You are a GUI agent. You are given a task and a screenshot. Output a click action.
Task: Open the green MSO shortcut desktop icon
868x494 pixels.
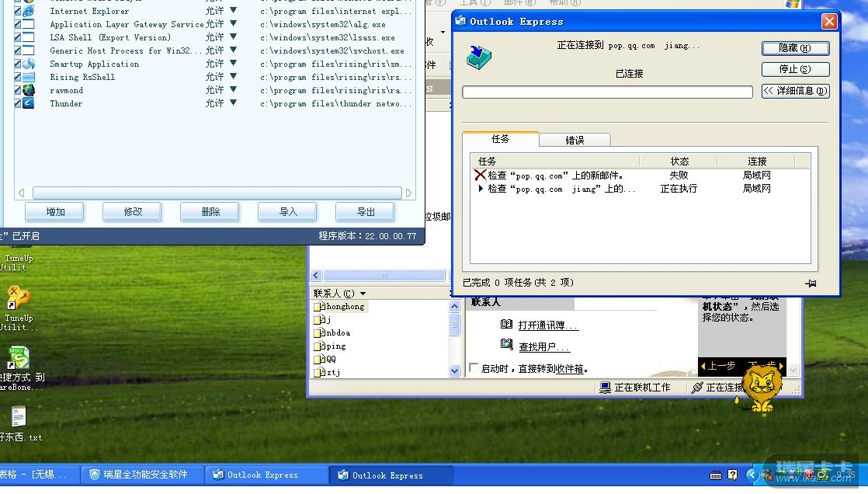click(x=19, y=358)
